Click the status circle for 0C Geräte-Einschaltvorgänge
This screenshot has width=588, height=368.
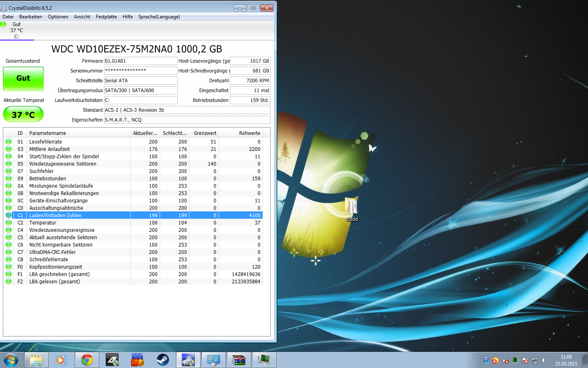coord(8,200)
